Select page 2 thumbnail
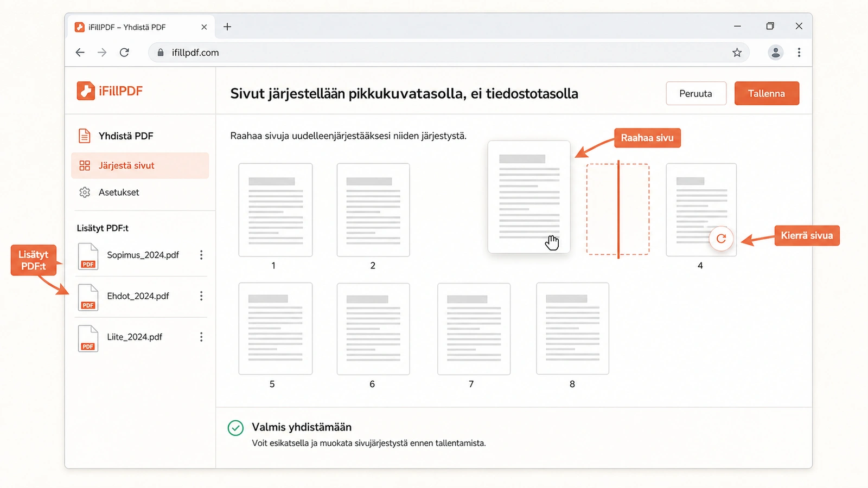This screenshot has height=488, width=868. click(373, 210)
